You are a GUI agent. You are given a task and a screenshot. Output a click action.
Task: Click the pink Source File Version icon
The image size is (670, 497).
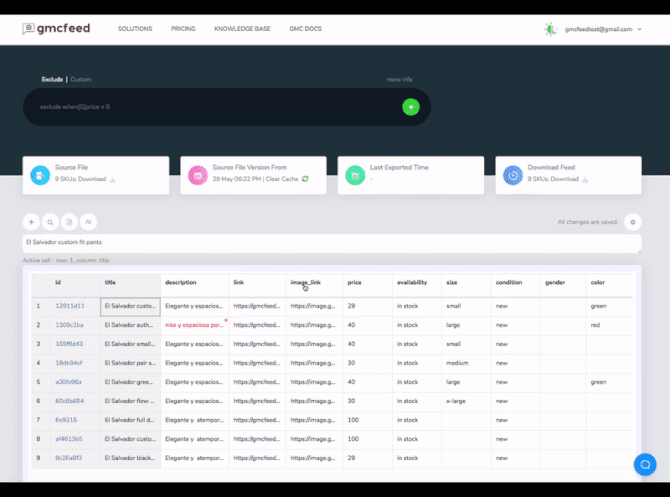(x=198, y=175)
